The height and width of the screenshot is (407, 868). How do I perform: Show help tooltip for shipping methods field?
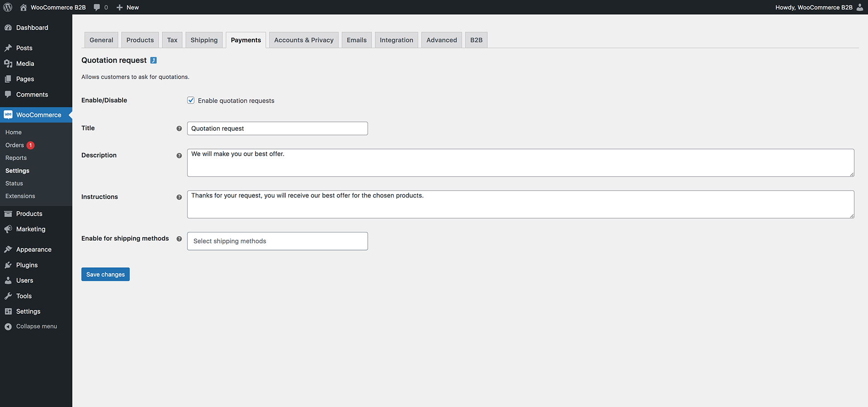(x=179, y=239)
